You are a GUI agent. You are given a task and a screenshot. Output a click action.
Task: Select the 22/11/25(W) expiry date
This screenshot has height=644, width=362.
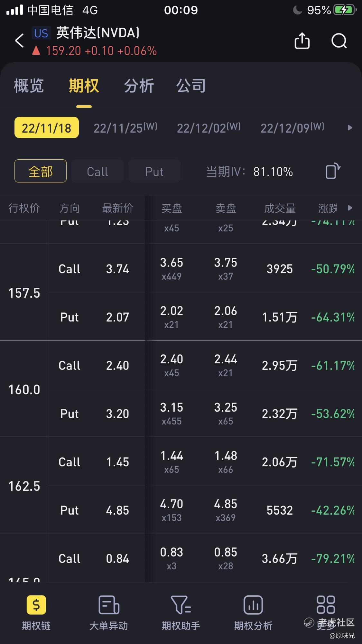125,128
